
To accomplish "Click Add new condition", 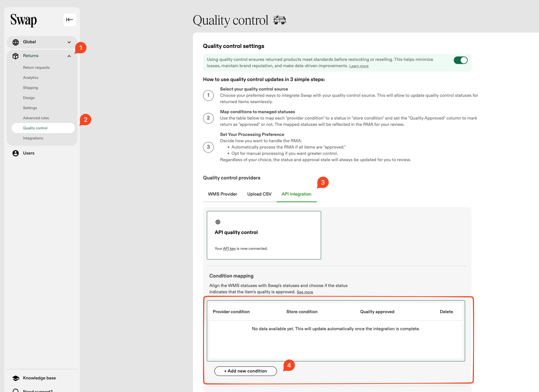I will coord(245,371).
